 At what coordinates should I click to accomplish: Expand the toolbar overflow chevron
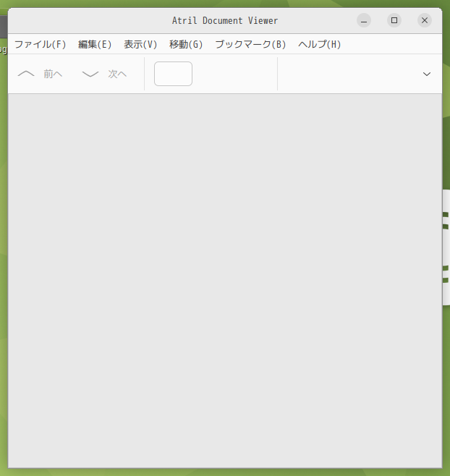pos(427,74)
